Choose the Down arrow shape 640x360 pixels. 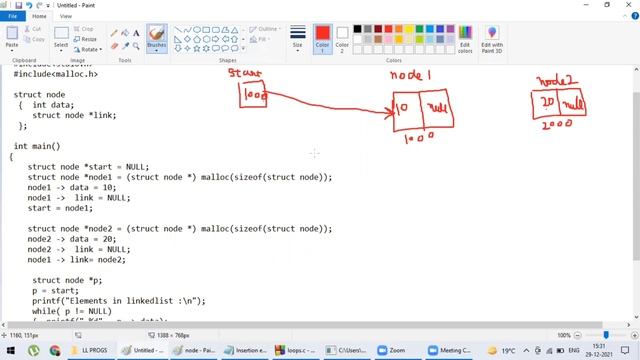178,49
